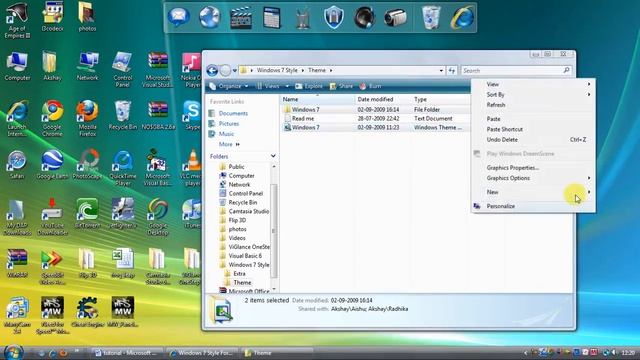Select Public in the folder tree
This screenshot has width=640, height=360.
pos(236,167)
